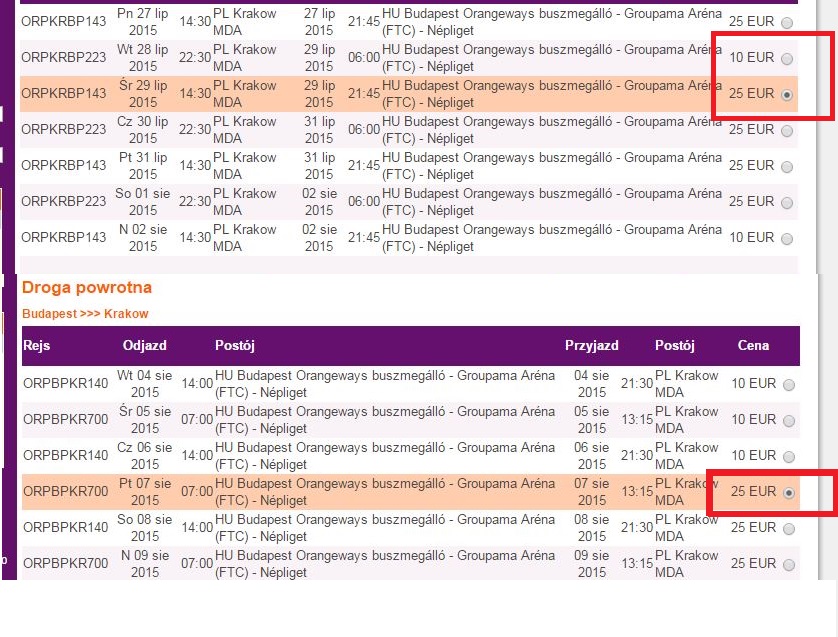Select radio for Pt 31 lip 14:30 departure
The image size is (838, 637).
787,167
